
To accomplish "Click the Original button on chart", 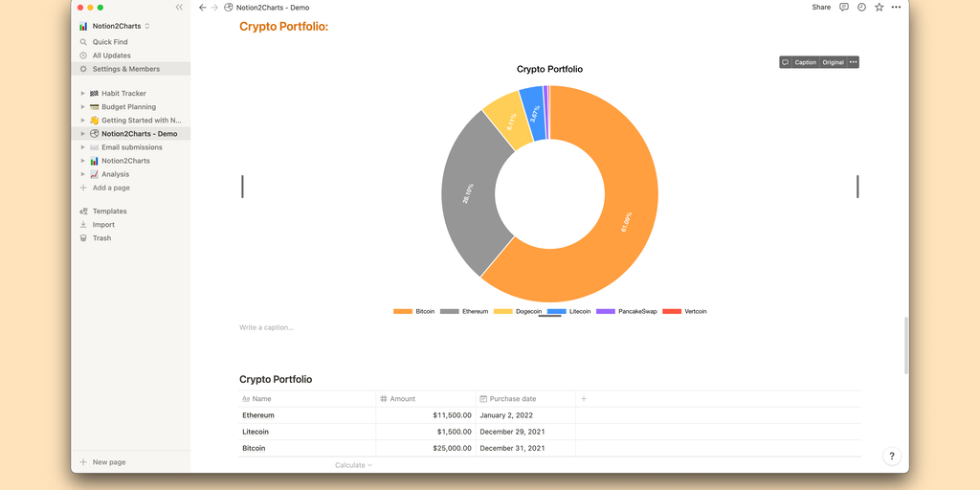I will (834, 62).
